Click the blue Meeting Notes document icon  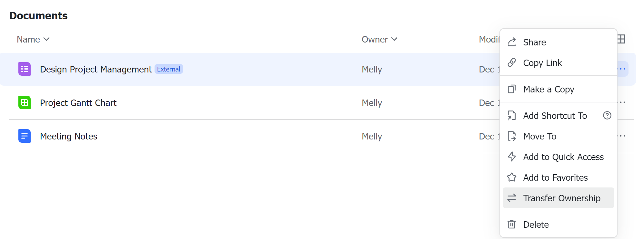[x=24, y=136]
